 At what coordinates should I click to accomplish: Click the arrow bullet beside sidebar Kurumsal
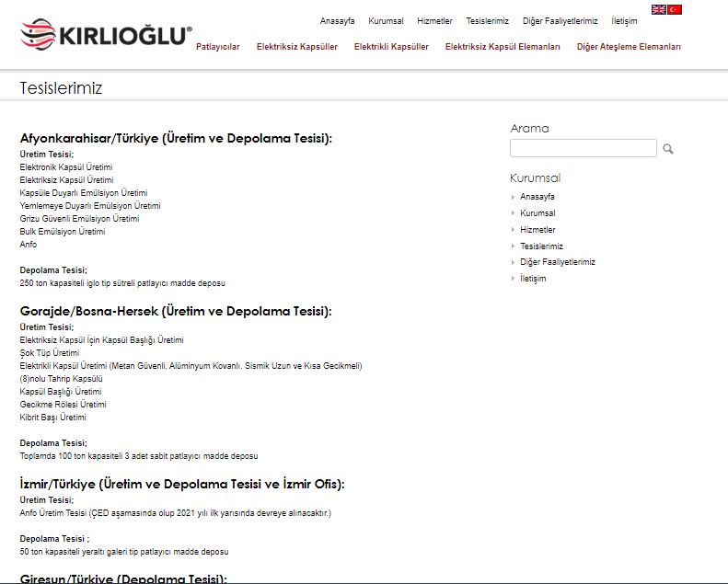(x=513, y=213)
